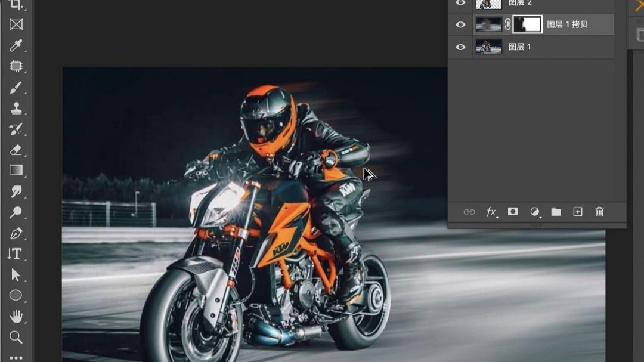The height and width of the screenshot is (362, 644).
Task: Select the 图层 1 拷贝 layer mask thumbnail
Action: (527, 24)
